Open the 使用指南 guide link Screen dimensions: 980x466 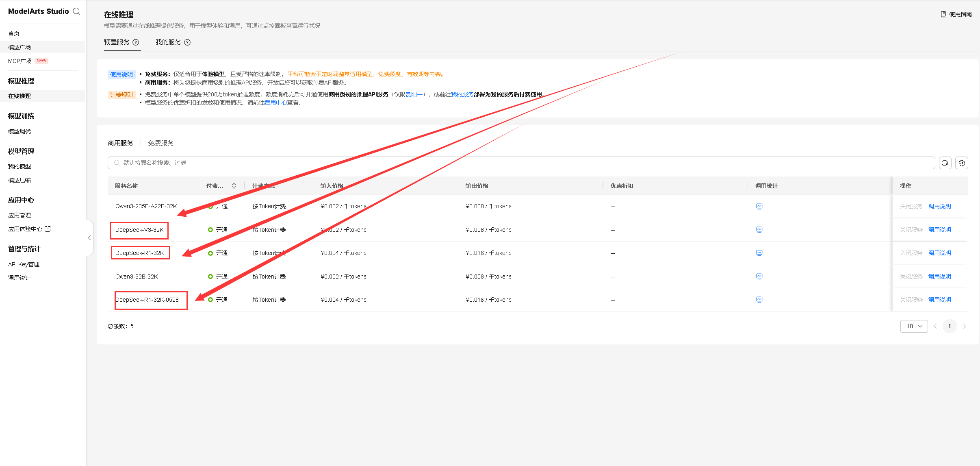(956, 14)
